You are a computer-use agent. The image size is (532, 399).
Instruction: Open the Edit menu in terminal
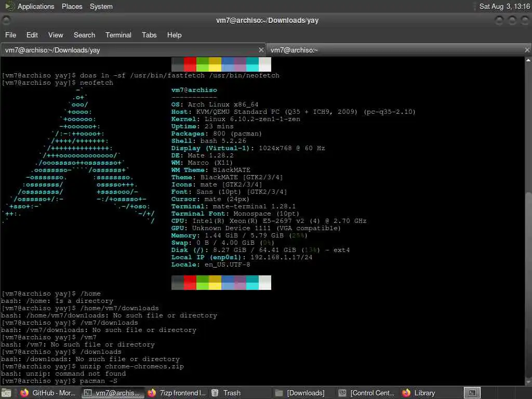(x=32, y=35)
